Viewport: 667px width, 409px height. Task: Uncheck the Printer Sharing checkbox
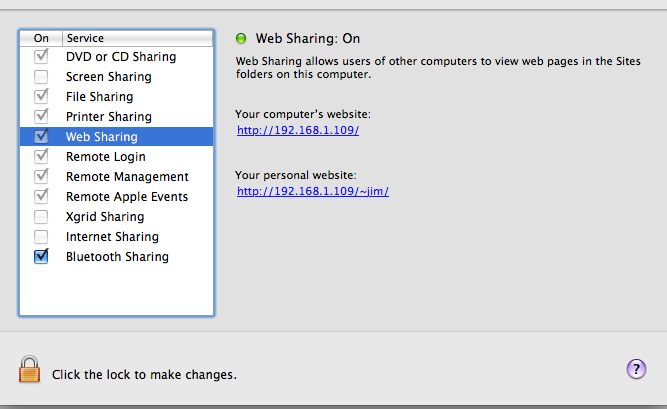point(41,116)
